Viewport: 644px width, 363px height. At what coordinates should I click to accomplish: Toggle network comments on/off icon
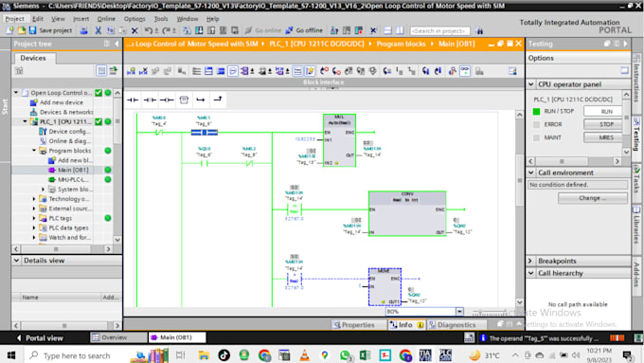pos(297,71)
